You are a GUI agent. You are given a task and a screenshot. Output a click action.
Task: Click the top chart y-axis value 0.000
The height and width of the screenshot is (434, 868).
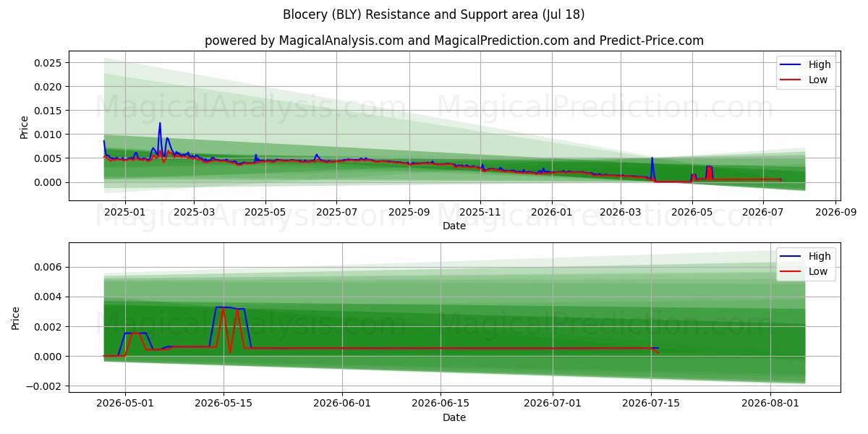[x=48, y=182]
